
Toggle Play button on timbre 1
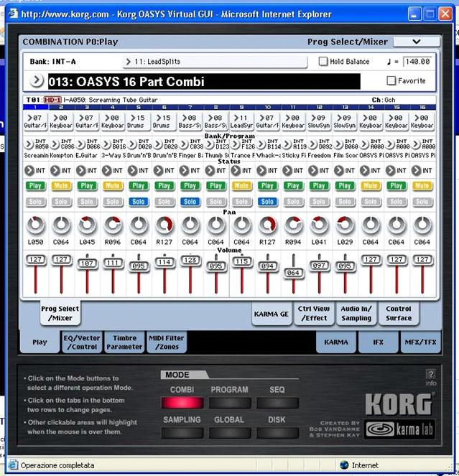point(35,185)
